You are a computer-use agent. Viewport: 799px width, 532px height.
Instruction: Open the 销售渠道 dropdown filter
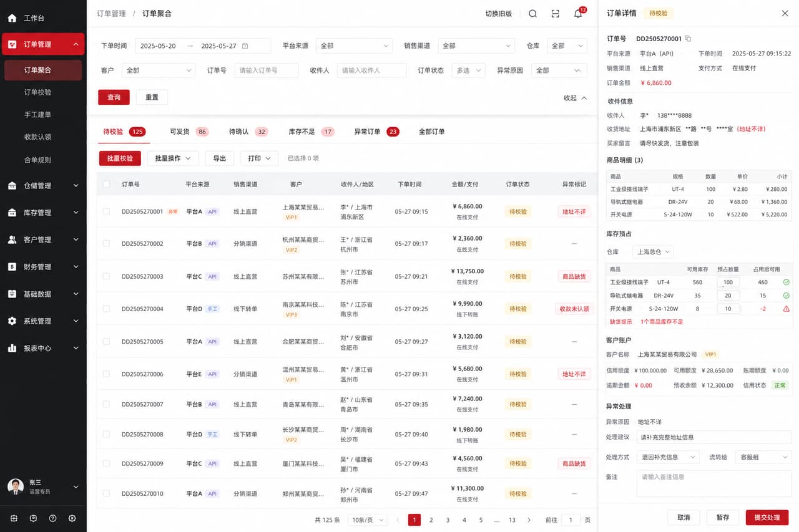pyautogui.click(x=476, y=46)
